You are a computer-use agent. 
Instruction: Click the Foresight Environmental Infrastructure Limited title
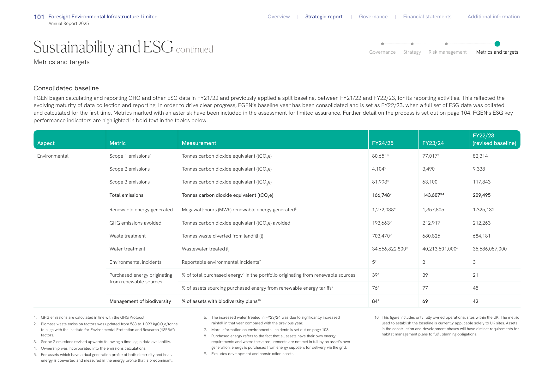pos(103,17)
